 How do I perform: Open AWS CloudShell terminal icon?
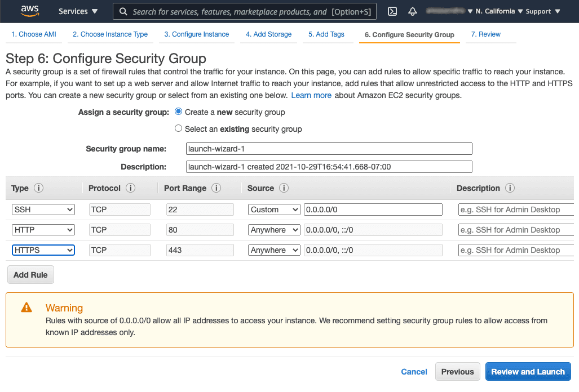coord(392,11)
